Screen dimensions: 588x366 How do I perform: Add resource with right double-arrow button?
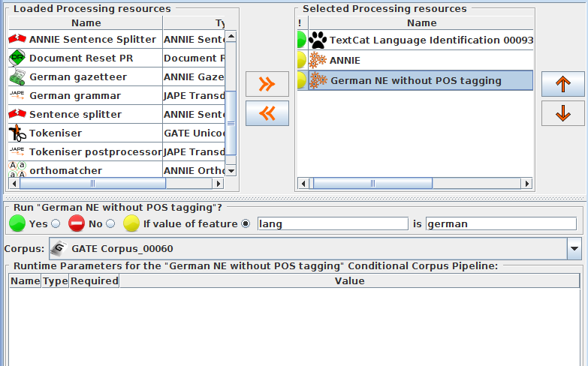267,84
